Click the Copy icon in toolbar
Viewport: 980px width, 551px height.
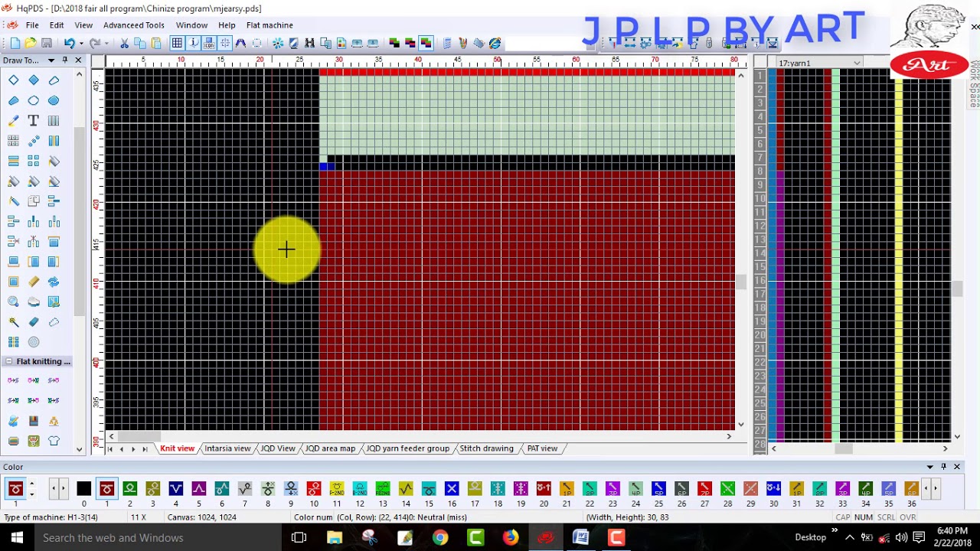(140, 43)
